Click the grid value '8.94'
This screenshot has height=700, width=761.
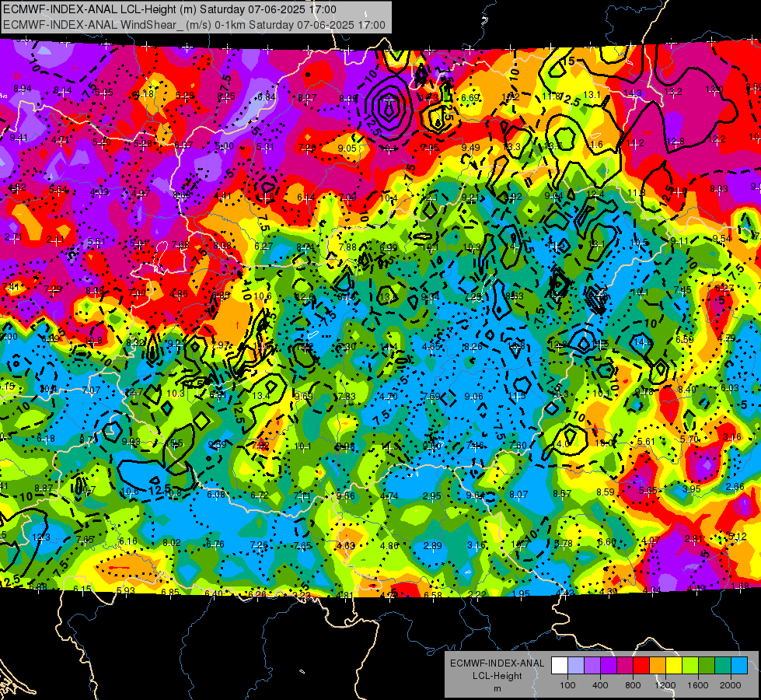point(23,89)
